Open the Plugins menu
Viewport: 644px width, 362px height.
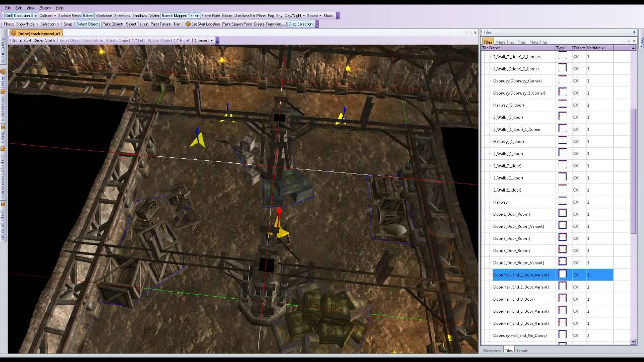pyautogui.click(x=45, y=8)
